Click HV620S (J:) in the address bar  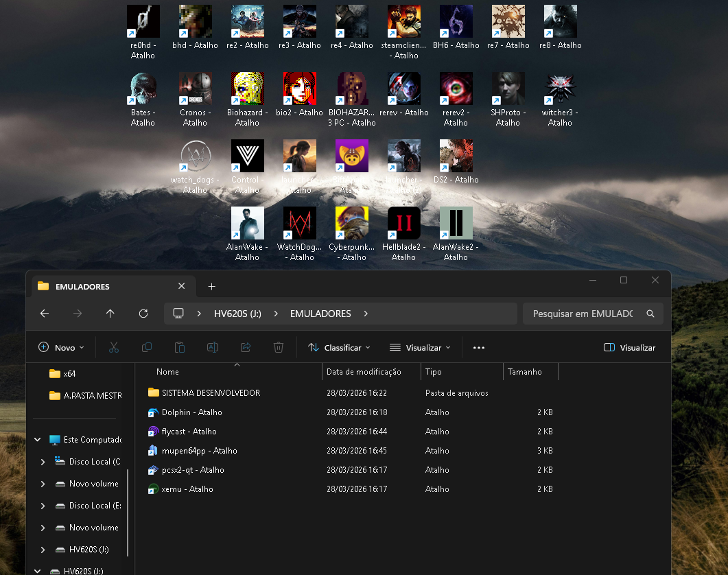(237, 314)
